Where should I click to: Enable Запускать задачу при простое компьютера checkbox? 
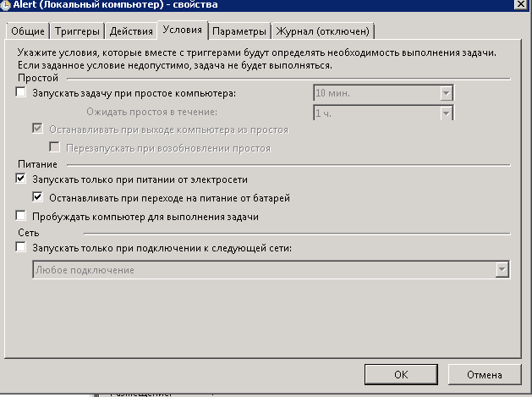click(x=21, y=93)
